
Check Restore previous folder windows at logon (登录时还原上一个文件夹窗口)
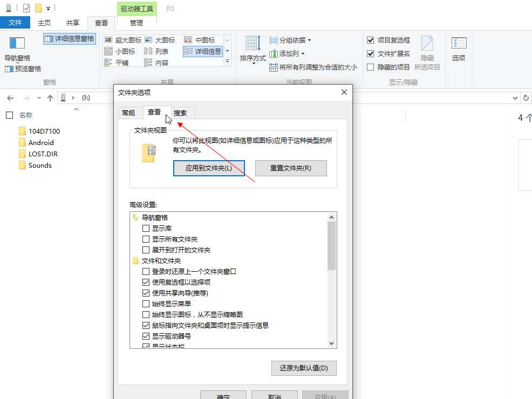[146, 272]
